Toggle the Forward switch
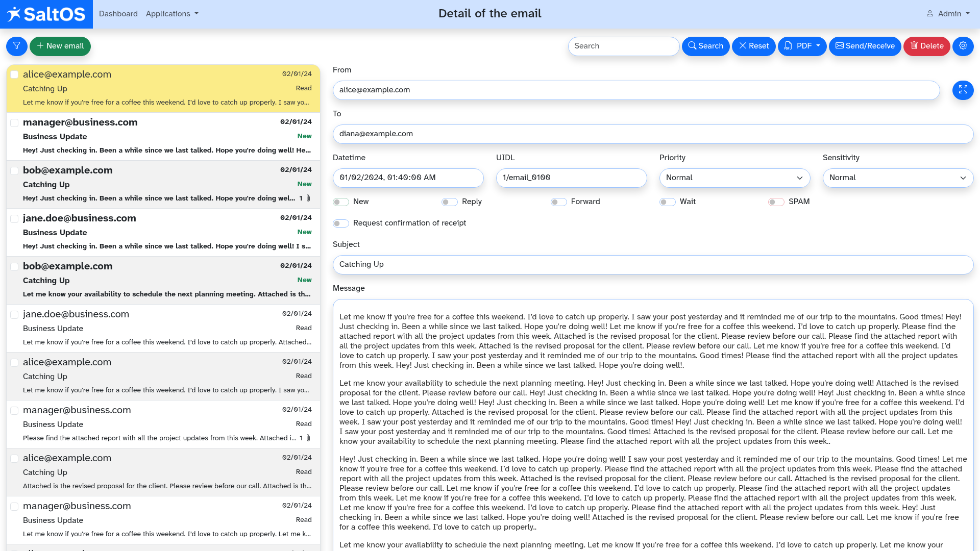 559,202
